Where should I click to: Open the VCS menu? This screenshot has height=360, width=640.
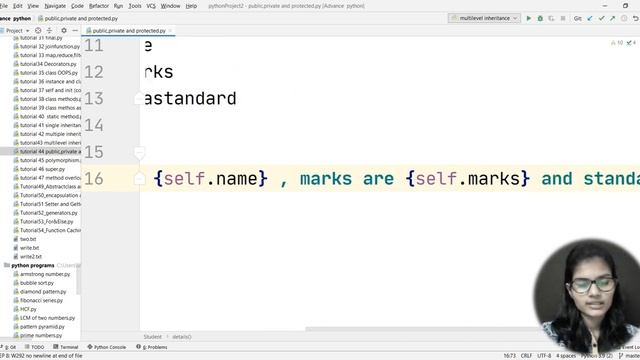pos(151,6)
